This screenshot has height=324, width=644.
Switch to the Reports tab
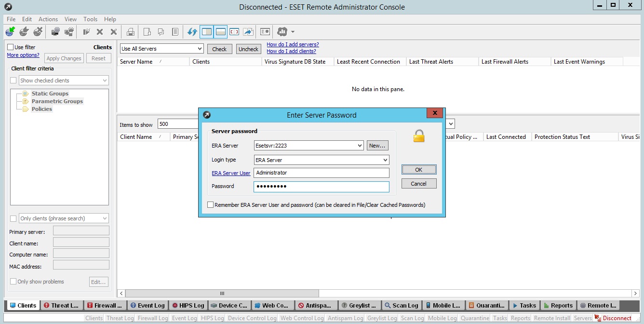coord(558,305)
